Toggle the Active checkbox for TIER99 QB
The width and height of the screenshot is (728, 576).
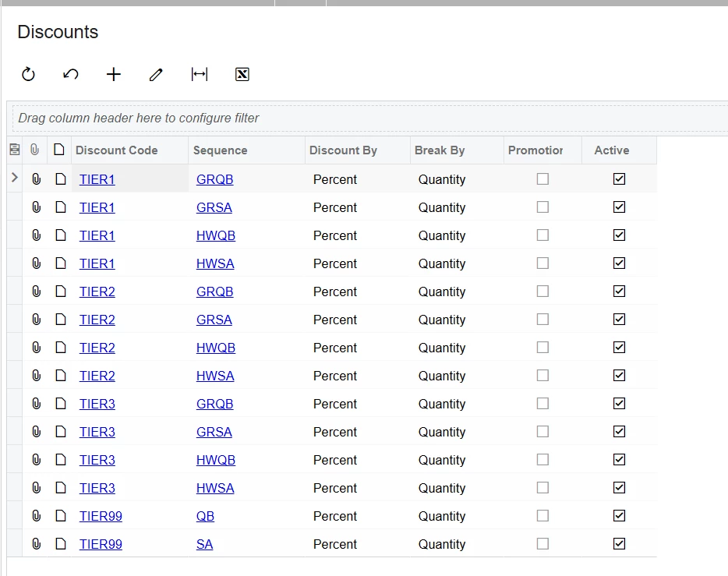[619, 516]
